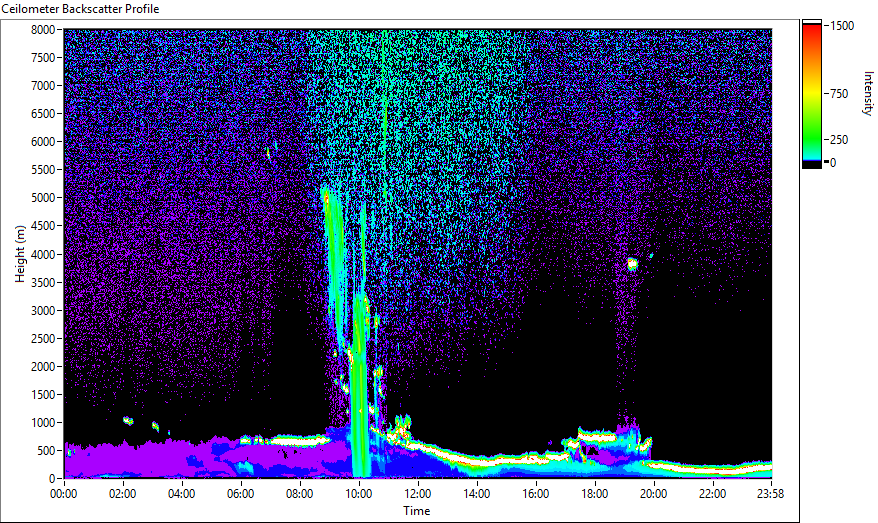Click the intensity color ramp bar

811,94
